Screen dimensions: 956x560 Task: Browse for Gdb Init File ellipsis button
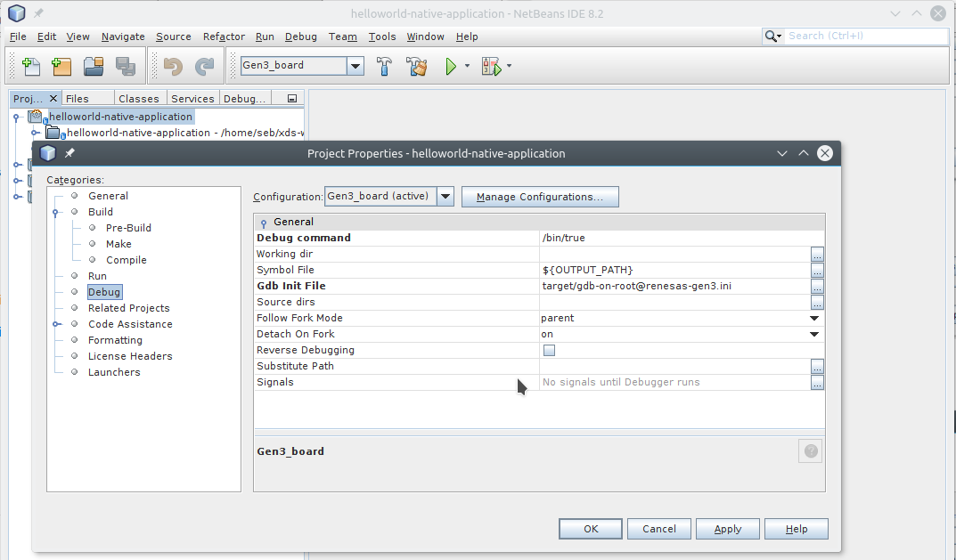pos(817,286)
